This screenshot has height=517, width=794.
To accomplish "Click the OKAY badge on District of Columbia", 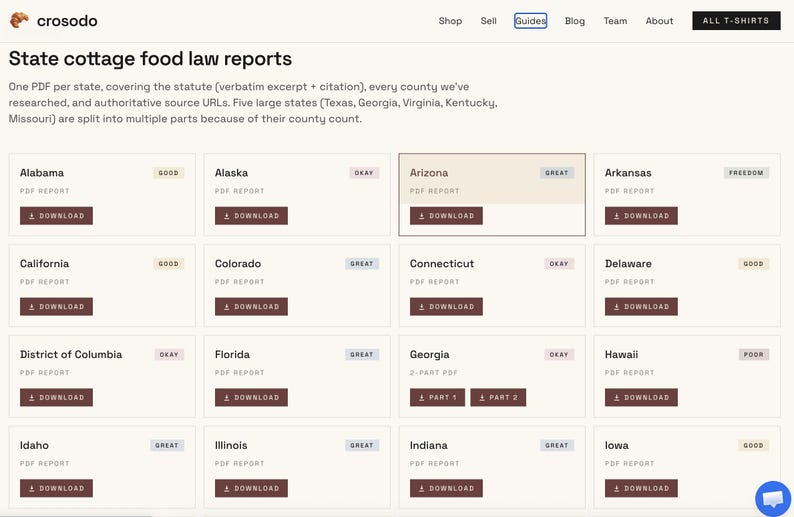I will point(169,354).
